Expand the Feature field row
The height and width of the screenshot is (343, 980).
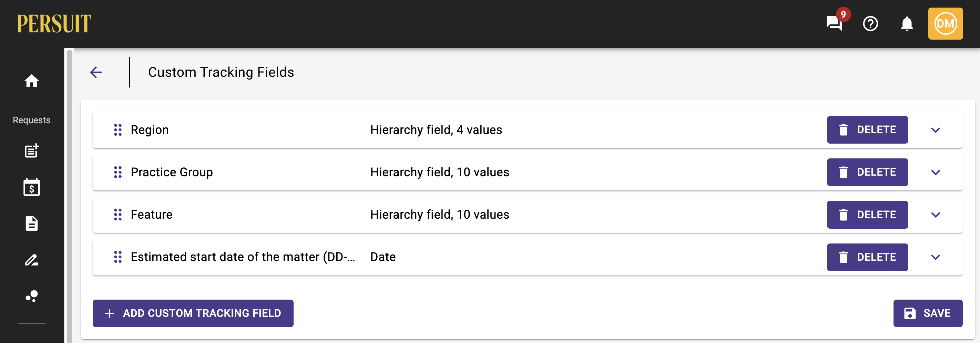coord(936,215)
